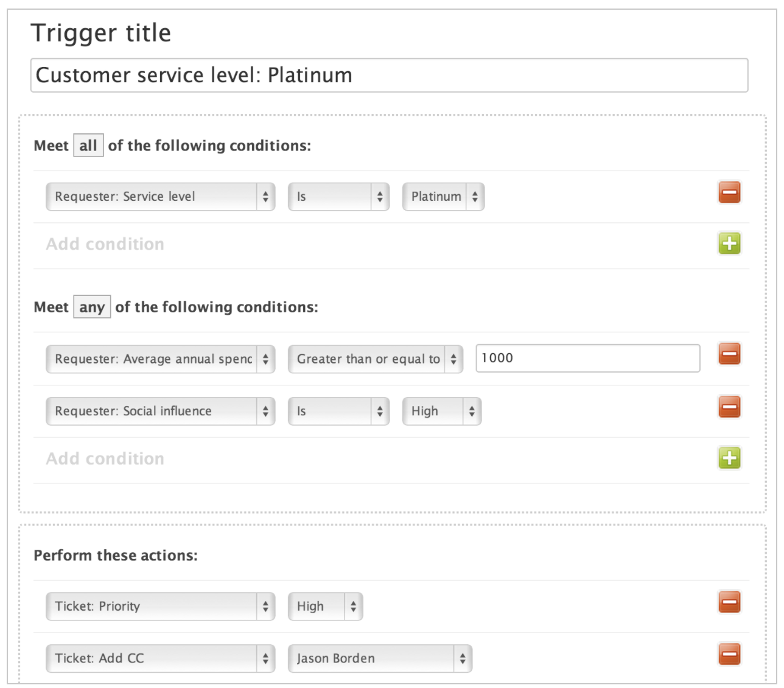Open the Ticket: Add CC action dropdown

coord(160,658)
